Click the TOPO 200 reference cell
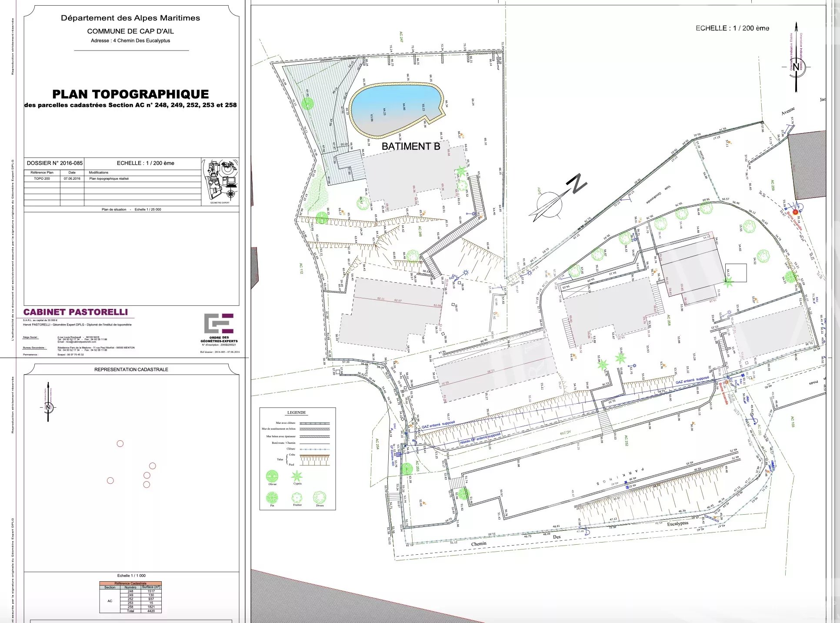The image size is (840, 623). point(42,179)
